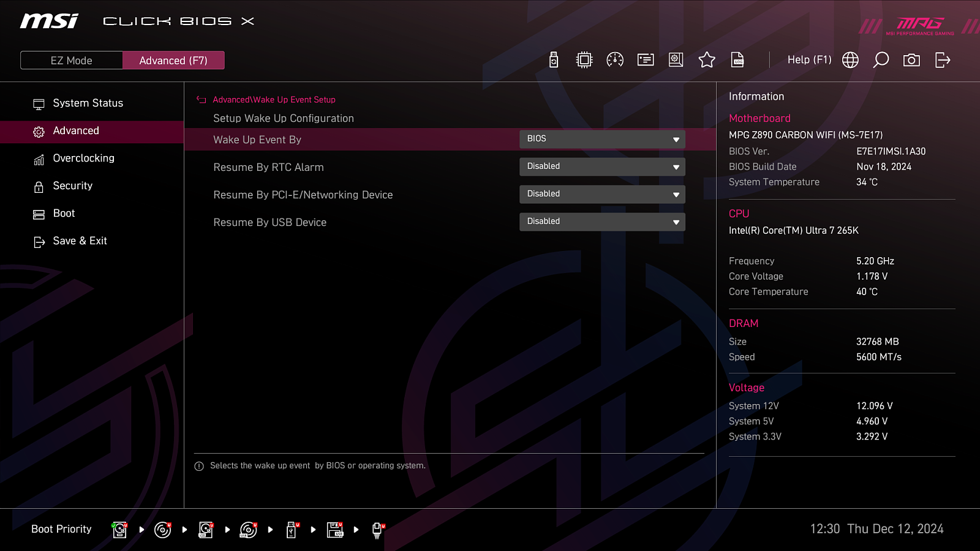Click the exit icon in top toolbar
The width and height of the screenshot is (980, 551).
943,60
